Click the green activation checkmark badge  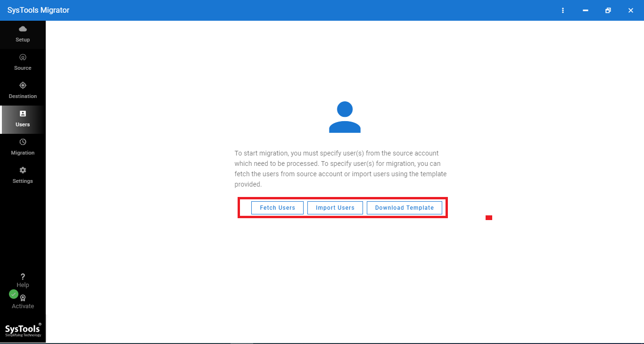(14, 294)
